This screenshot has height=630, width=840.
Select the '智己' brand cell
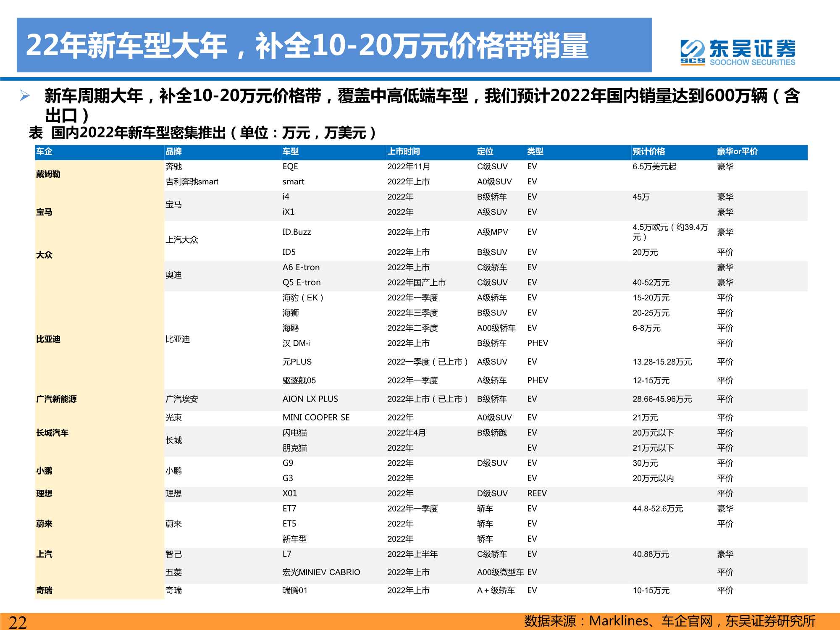pos(173,554)
